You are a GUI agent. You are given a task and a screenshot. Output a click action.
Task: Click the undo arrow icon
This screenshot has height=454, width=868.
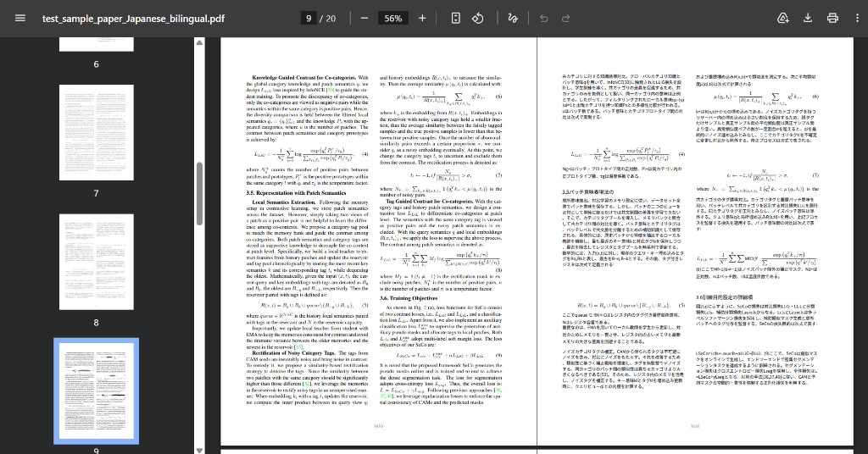[543, 19]
